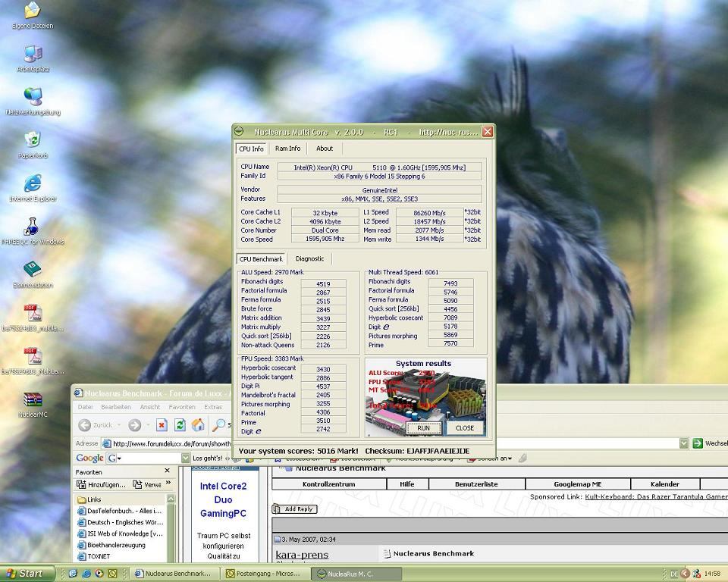The height and width of the screenshot is (582, 728).
Task: Open the Kalender forum link
Action: coord(665,484)
